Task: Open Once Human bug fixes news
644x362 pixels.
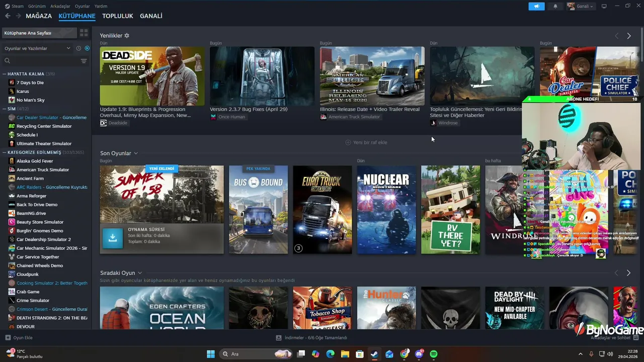Action: (262, 76)
